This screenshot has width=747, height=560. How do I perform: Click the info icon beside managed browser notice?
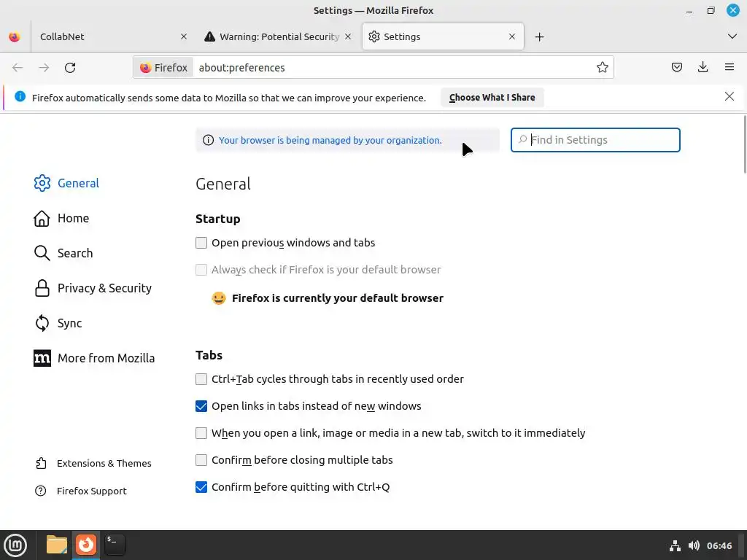[208, 140]
